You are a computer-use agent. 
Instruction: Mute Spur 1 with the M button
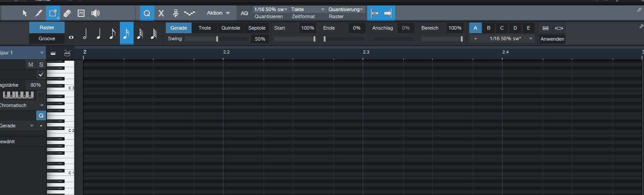coord(31,65)
